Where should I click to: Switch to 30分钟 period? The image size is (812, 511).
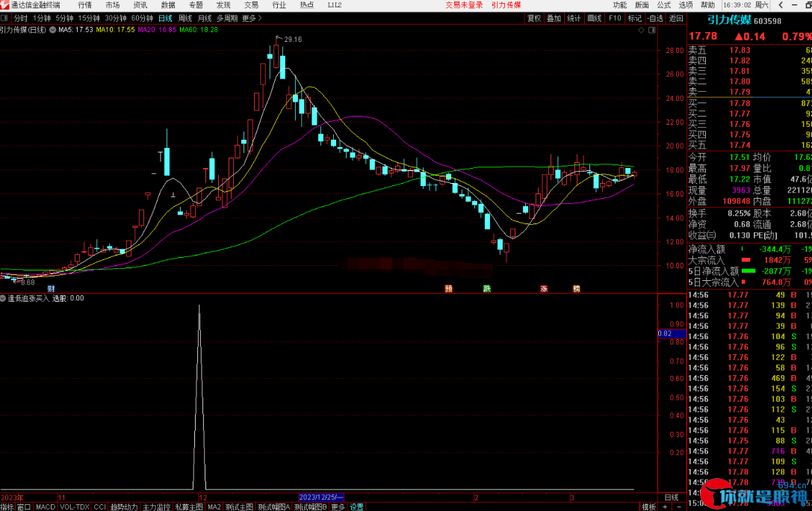click(x=116, y=18)
